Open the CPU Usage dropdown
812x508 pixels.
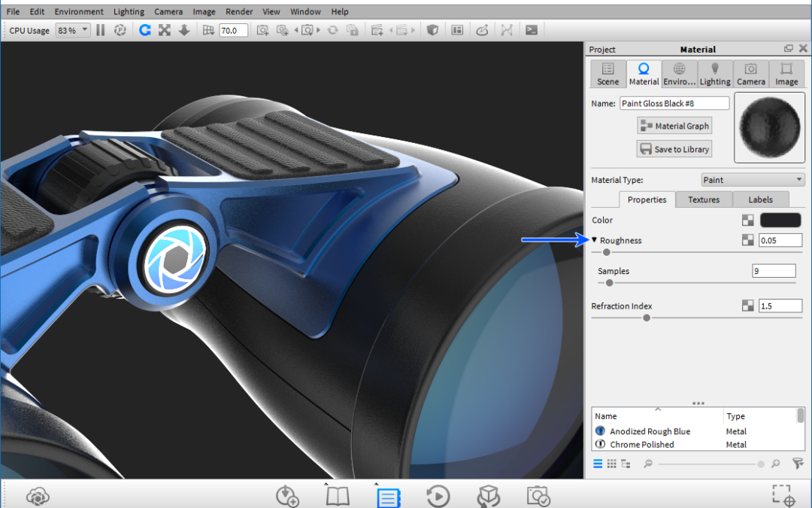pos(73,30)
